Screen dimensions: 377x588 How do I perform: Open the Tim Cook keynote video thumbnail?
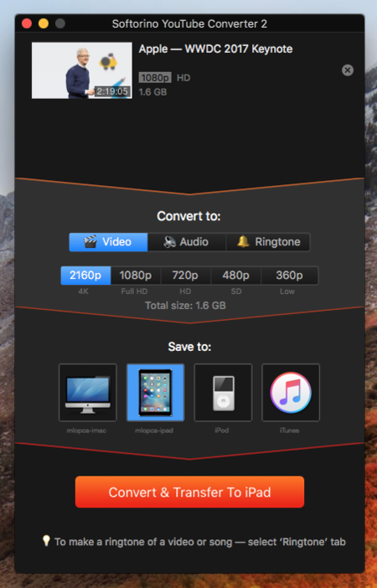click(x=82, y=70)
